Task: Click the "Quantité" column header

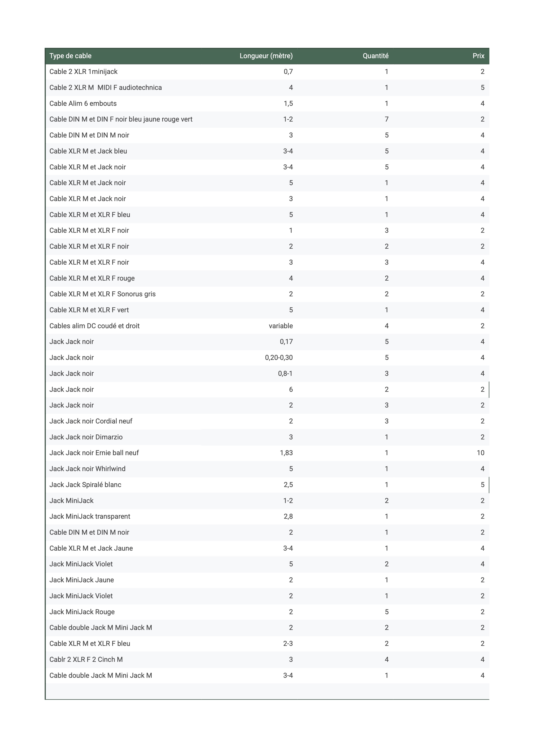Action: (375, 56)
